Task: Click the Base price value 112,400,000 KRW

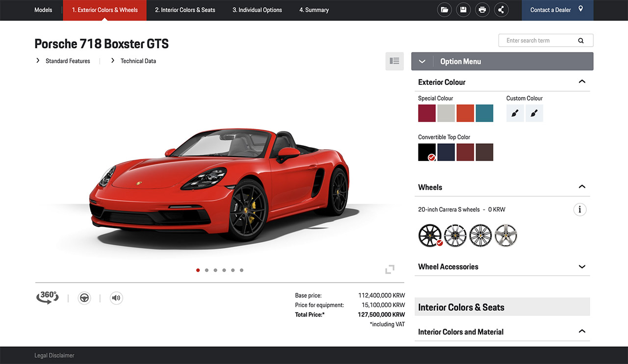Action: click(382, 295)
